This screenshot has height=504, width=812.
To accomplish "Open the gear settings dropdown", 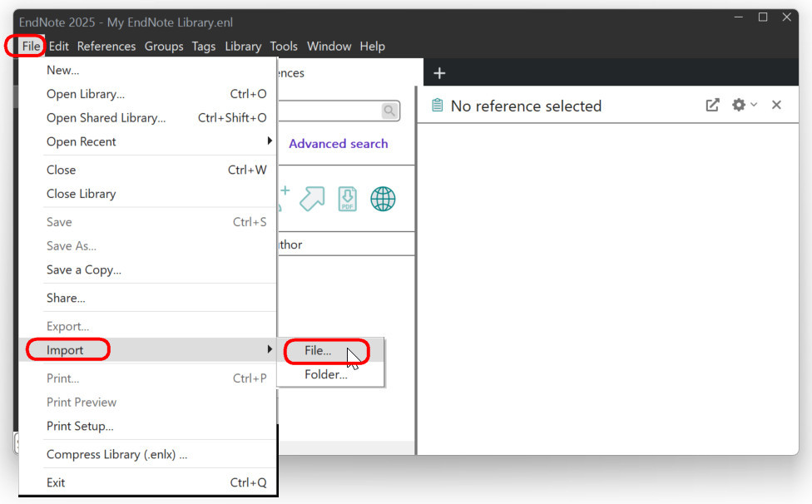I will click(x=743, y=105).
